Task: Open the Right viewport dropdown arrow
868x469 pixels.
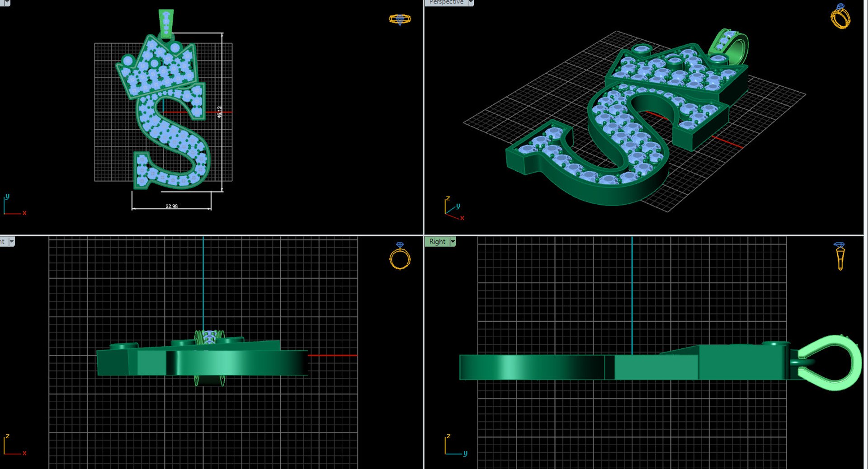Action: [453, 242]
